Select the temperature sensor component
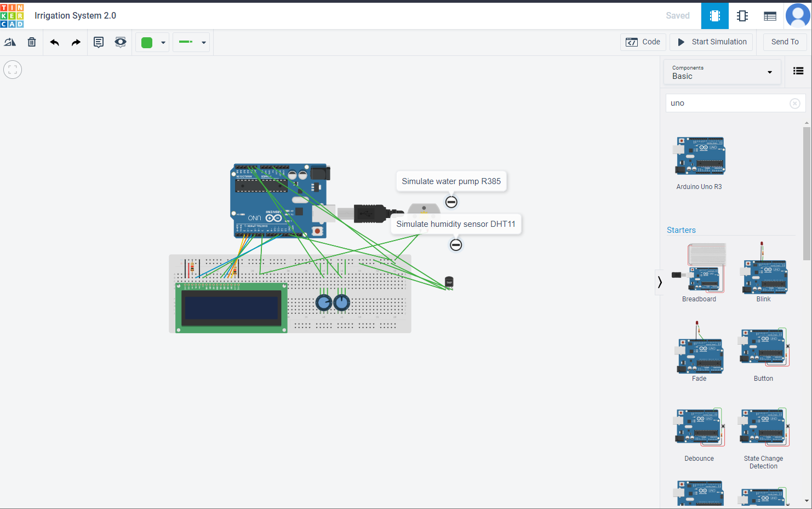 pyautogui.click(x=449, y=282)
